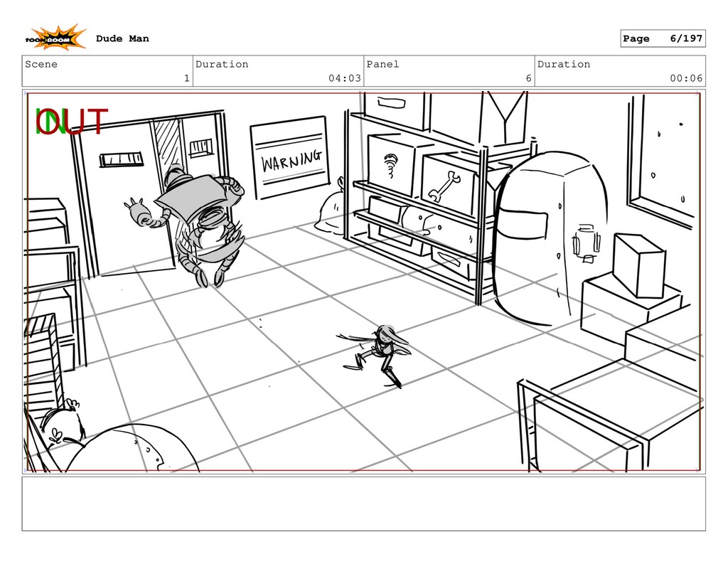Click the 'Page 6/197' box
This screenshot has height=564, width=728.
tap(663, 38)
